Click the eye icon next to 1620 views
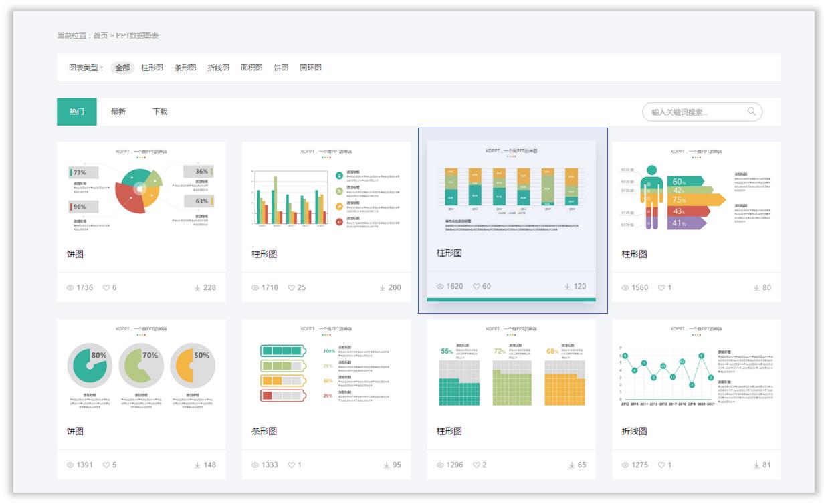This screenshot has height=504, width=828. click(440, 287)
